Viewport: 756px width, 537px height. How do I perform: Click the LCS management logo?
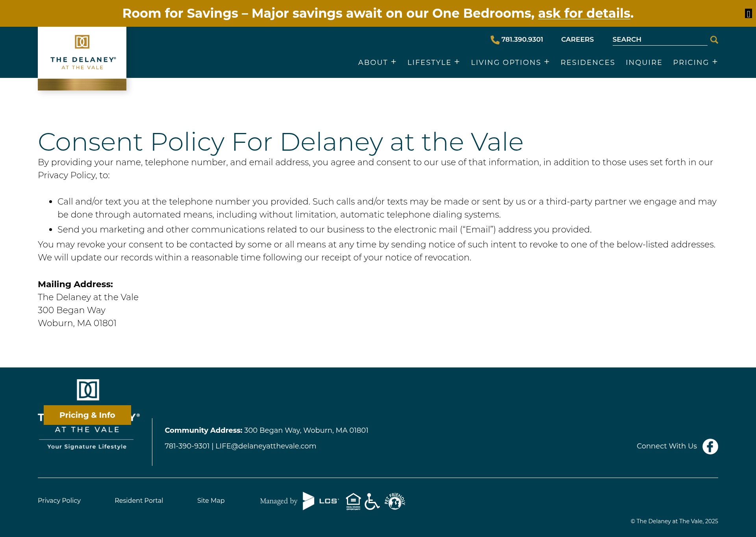pos(321,501)
